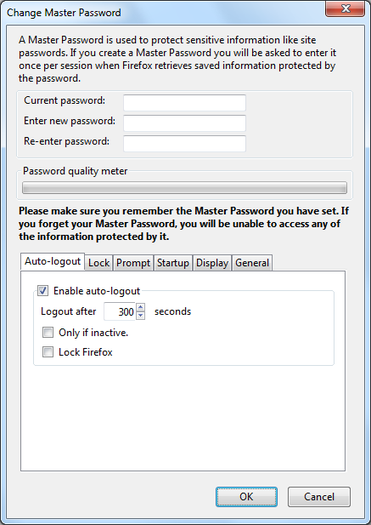Confirm changes with OK button
Viewport: 371px width, 525px height.
coord(246,497)
